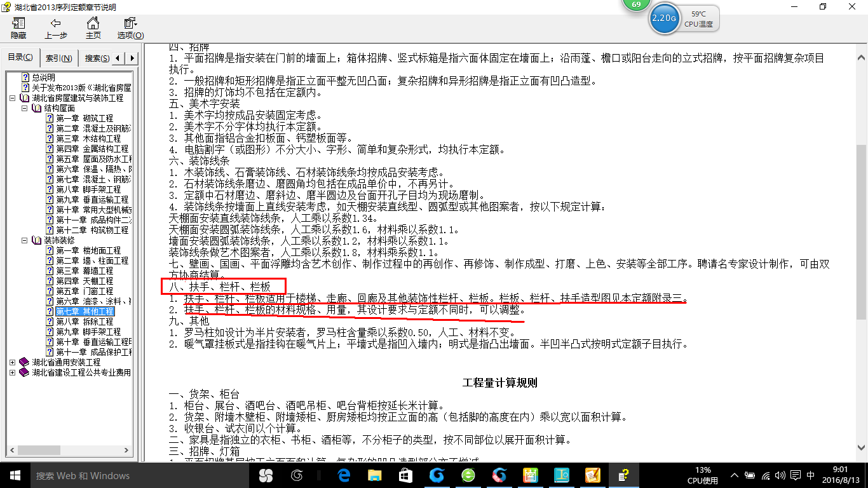
Task: Open the teal book app taskbar icon
Action: click(561, 475)
